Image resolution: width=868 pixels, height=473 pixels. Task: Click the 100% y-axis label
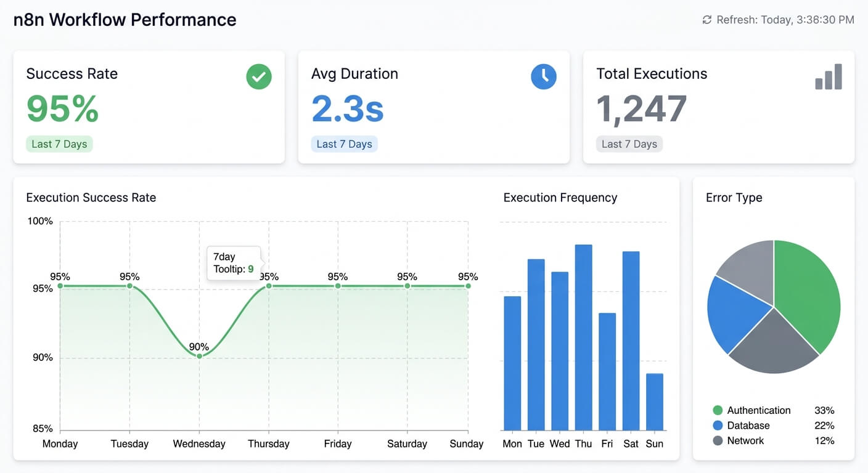coord(40,221)
